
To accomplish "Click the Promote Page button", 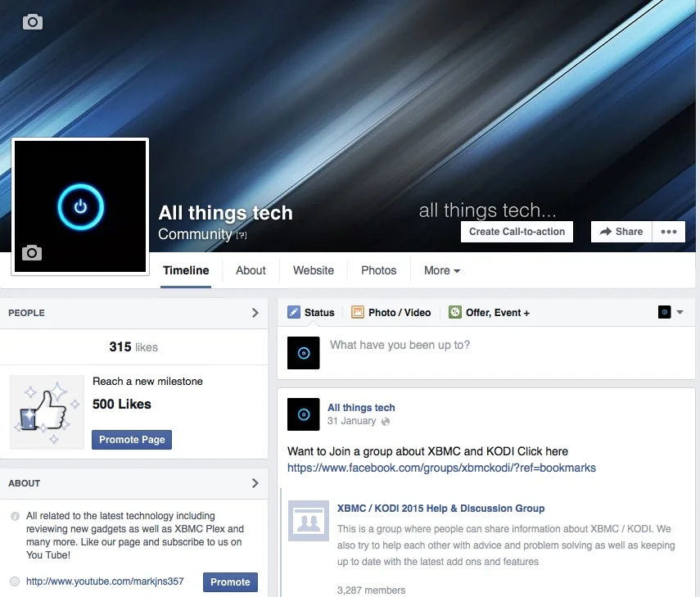I will [132, 440].
